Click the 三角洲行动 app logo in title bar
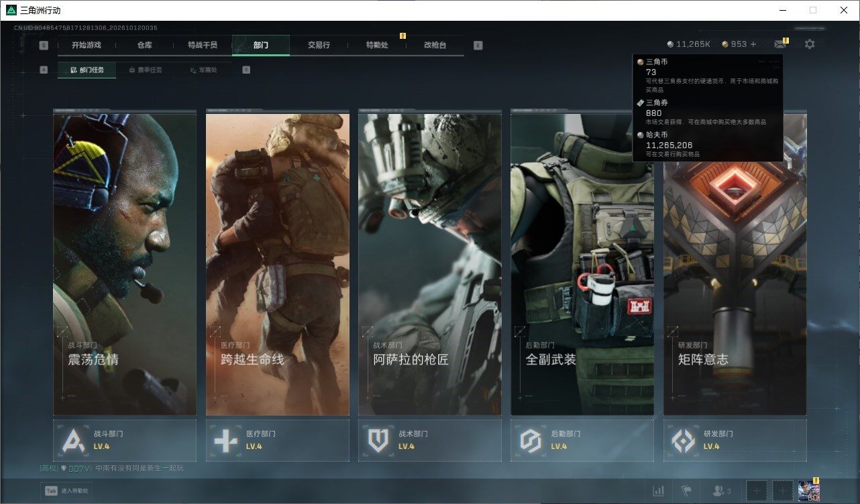Image resolution: width=860 pixels, height=504 pixels. pyautogui.click(x=11, y=10)
